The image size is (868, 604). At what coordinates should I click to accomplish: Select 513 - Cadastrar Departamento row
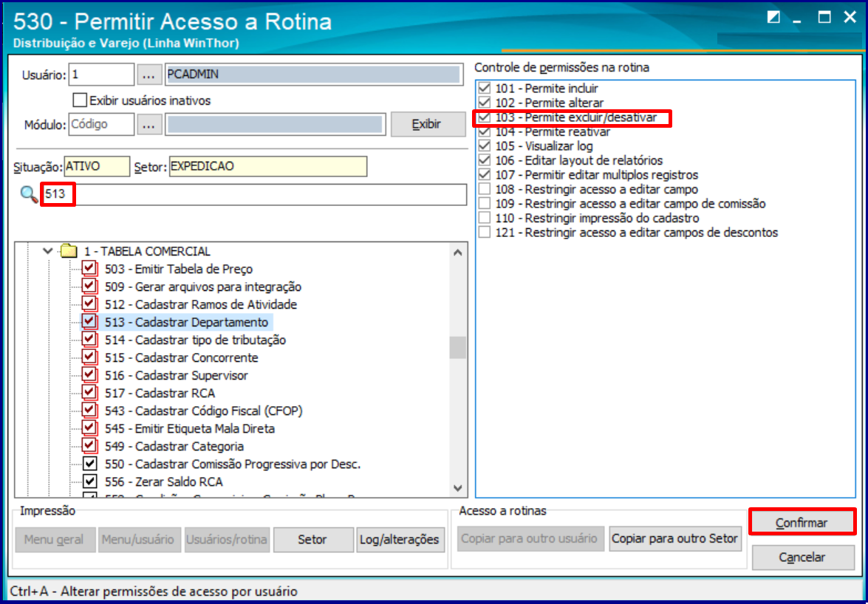tap(187, 323)
